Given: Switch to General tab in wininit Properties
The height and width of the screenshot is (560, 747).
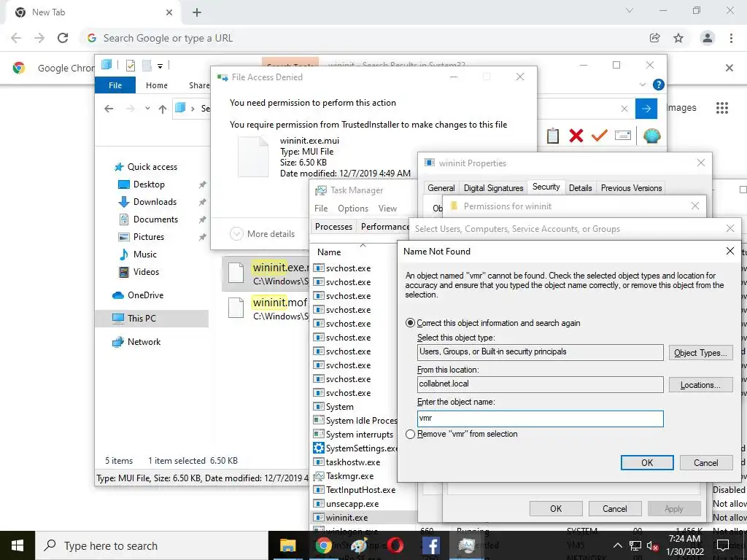Looking at the screenshot, I should point(441,188).
